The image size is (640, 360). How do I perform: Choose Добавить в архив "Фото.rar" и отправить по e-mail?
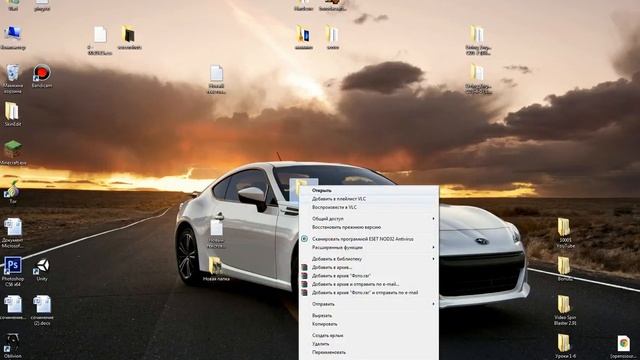[365, 293]
